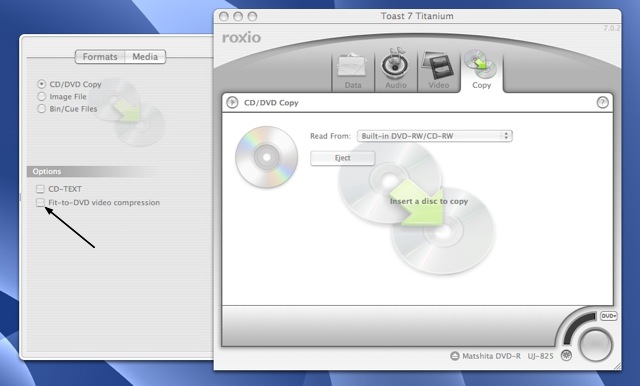Open the Audio tab
Viewport: 640px width, 386px height.
(396, 71)
